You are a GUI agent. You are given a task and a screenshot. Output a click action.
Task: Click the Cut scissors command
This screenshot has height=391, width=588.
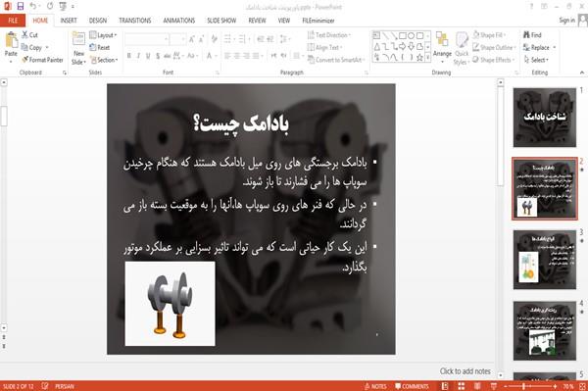point(30,35)
